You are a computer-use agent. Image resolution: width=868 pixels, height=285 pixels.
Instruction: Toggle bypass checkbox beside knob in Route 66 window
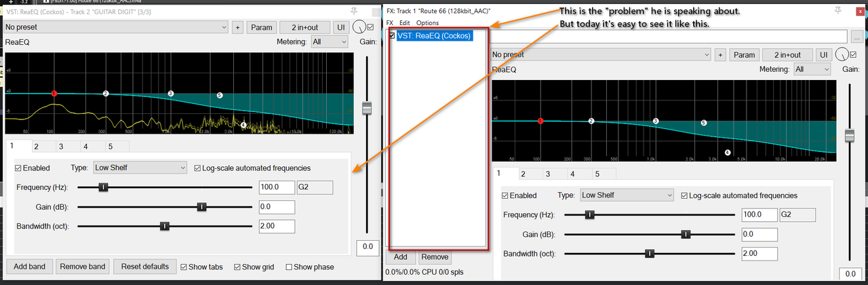pos(853,55)
